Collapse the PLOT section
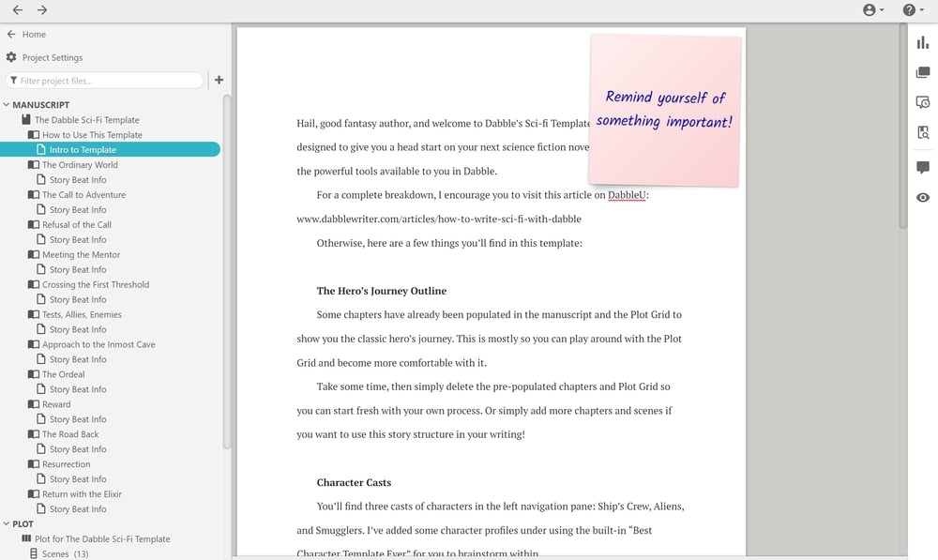Screen dimensions: 938x560 [7, 523]
